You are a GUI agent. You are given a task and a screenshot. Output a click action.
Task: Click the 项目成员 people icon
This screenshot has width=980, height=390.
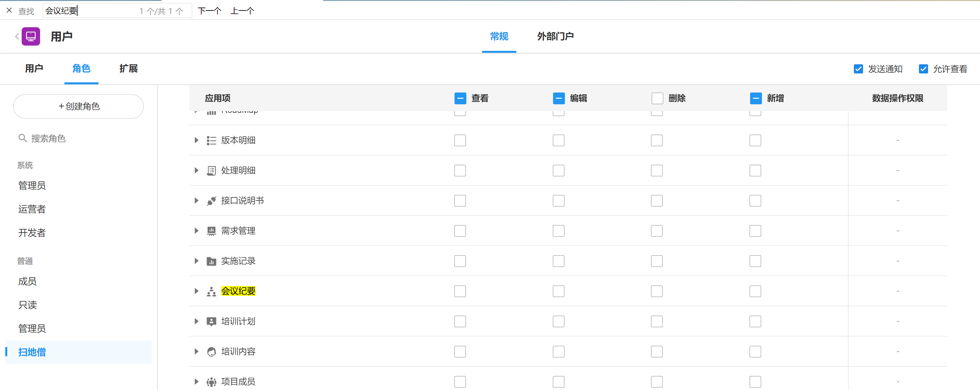pos(211,382)
